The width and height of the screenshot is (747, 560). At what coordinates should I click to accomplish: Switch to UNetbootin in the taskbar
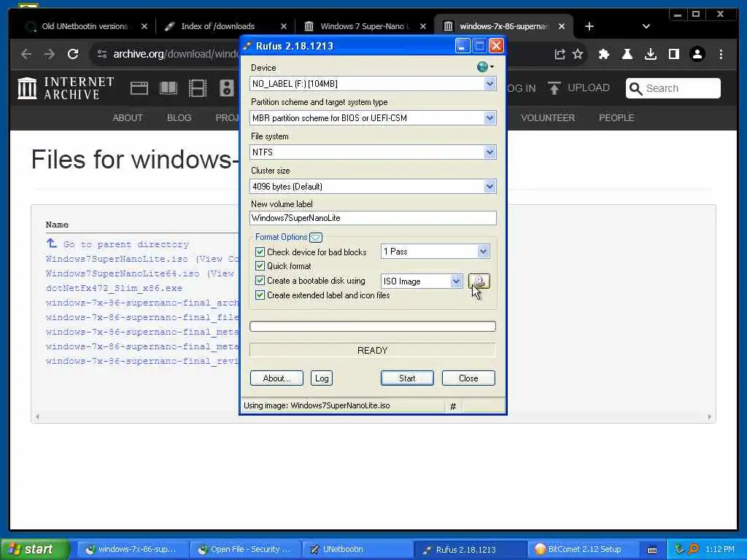tap(357, 549)
